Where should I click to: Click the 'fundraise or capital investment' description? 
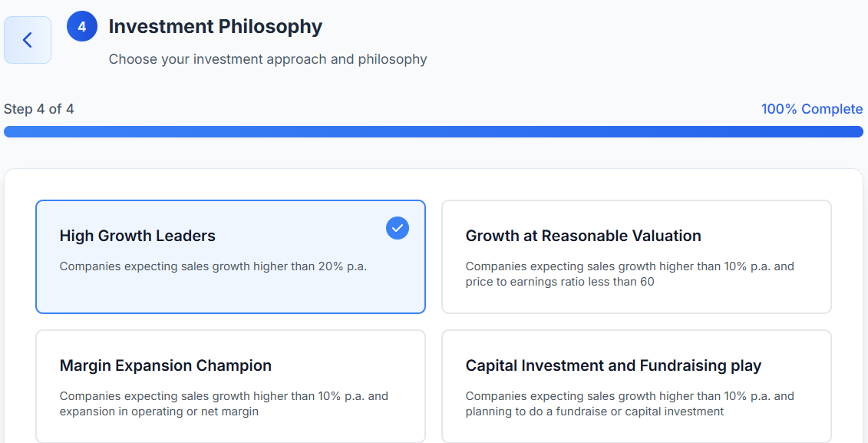[x=595, y=412]
